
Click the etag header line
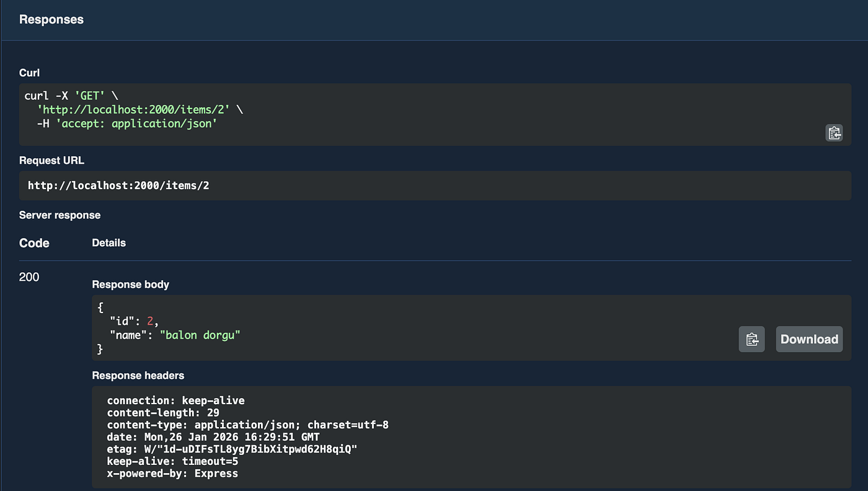point(232,449)
